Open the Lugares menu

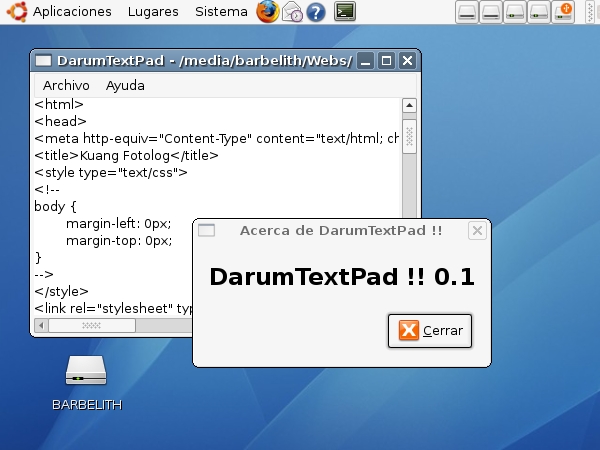coord(153,12)
